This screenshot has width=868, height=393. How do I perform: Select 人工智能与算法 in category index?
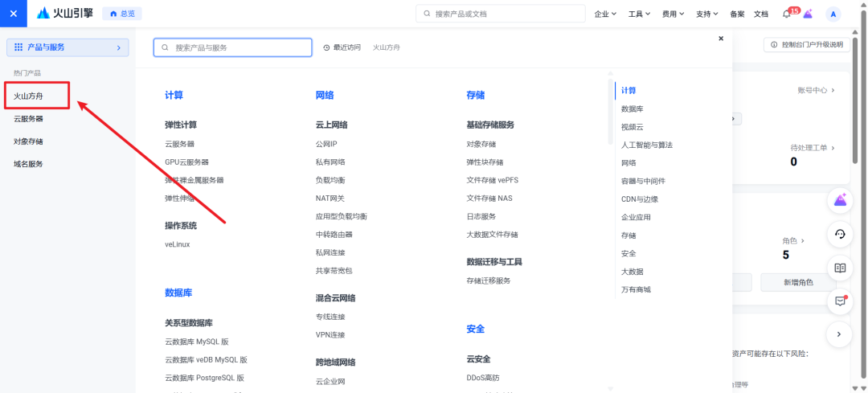pyautogui.click(x=647, y=145)
